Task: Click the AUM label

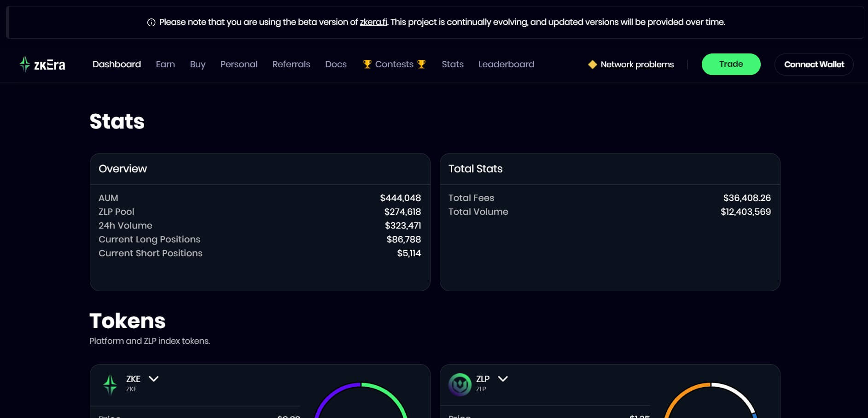Action: tap(108, 198)
